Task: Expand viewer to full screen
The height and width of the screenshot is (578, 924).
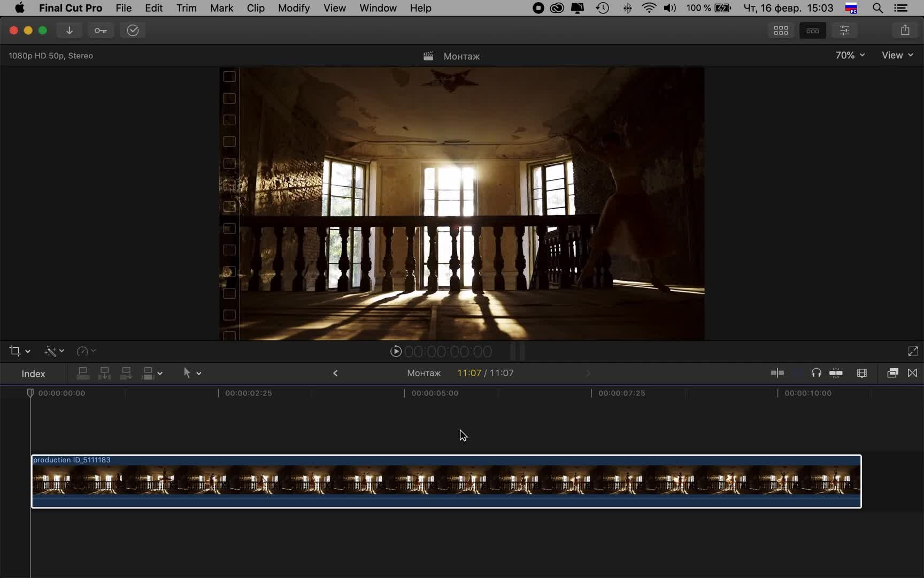Action: [913, 351]
